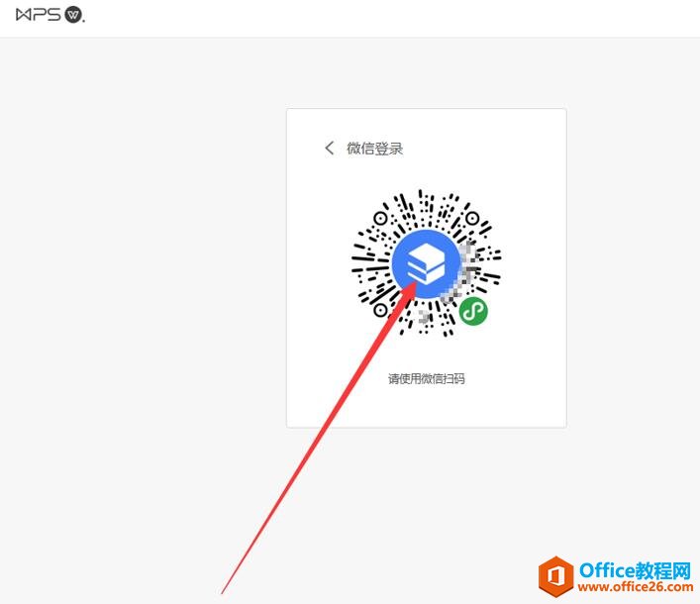The image size is (700, 604).
Task: Click the 微信登录 heading
Action: pos(375,149)
